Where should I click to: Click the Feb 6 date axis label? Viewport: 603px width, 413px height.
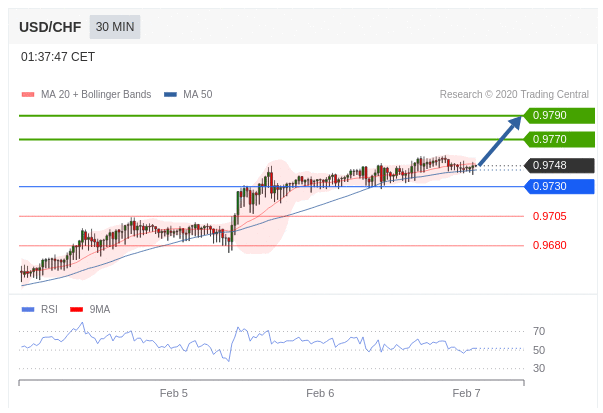(x=320, y=393)
